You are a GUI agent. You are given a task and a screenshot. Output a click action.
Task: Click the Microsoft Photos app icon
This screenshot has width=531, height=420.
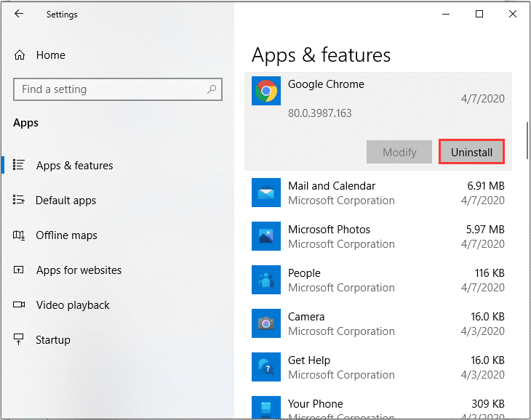(266, 237)
